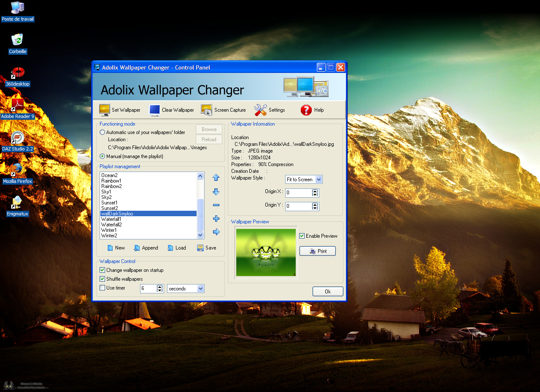Remove playlist item with the minus icon

[x=216, y=205]
